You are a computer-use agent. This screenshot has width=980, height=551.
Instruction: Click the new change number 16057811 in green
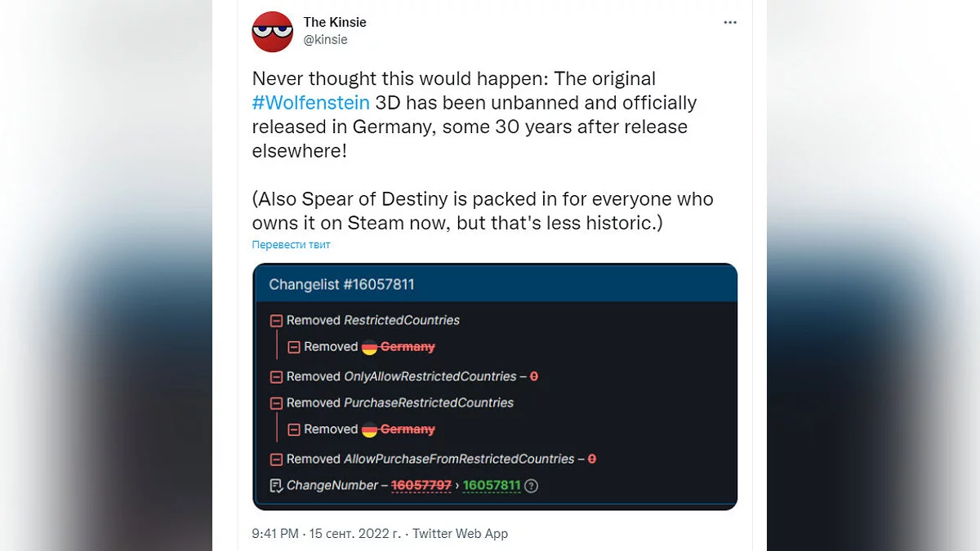pos(491,486)
